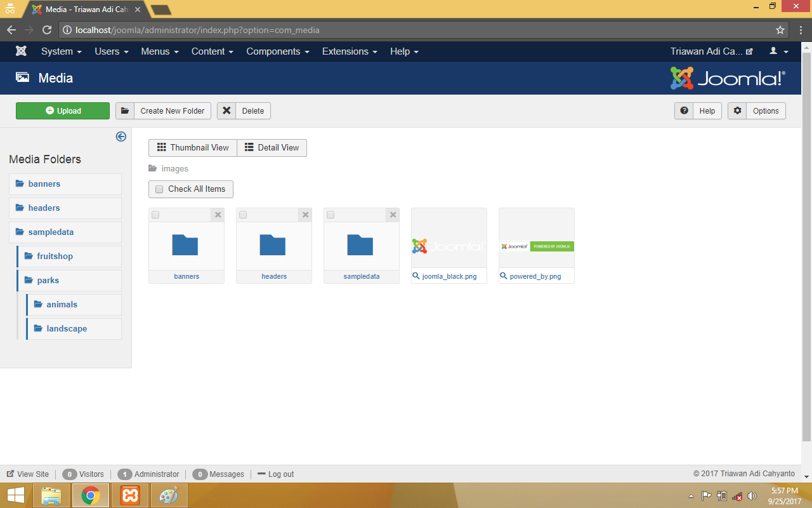This screenshot has height=508, width=812.
Task: Click the Log out link in the status bar
Action: (x=275, y=474)
